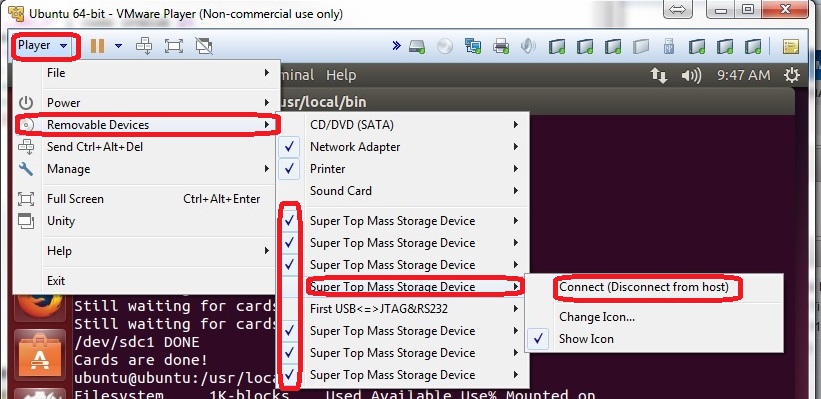Click terminal line 'Cards are done!'
Image resolution: width=821 pixels, height=399 pixels.
point(141,360)
